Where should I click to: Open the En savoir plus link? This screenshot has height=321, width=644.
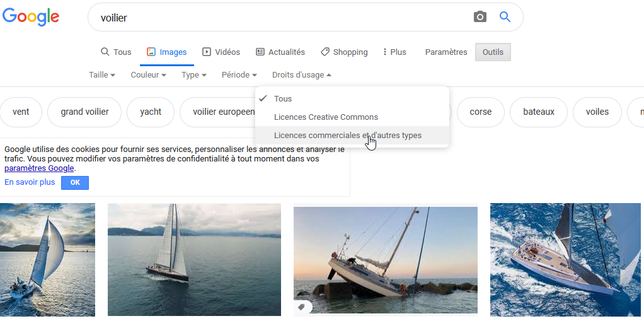pos(30,182)
